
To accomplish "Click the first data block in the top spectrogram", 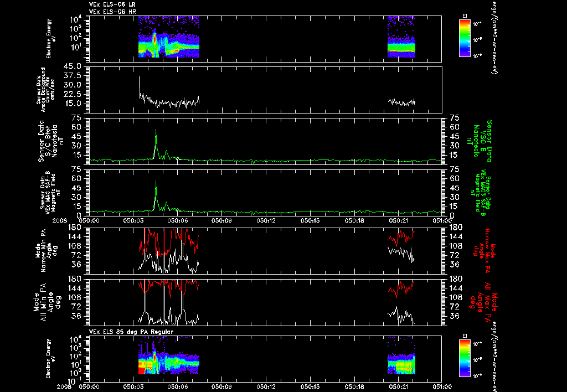I will pyautogui.click(x=169, y=37).
